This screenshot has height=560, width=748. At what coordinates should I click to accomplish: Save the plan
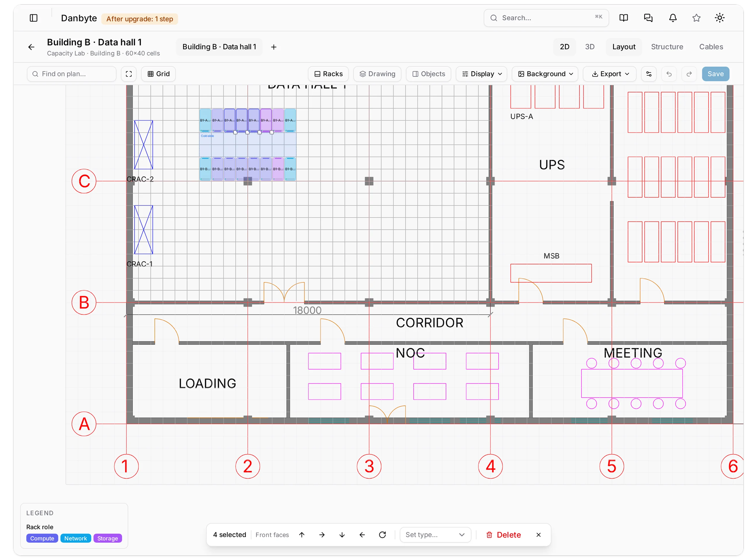pos(715,74)
